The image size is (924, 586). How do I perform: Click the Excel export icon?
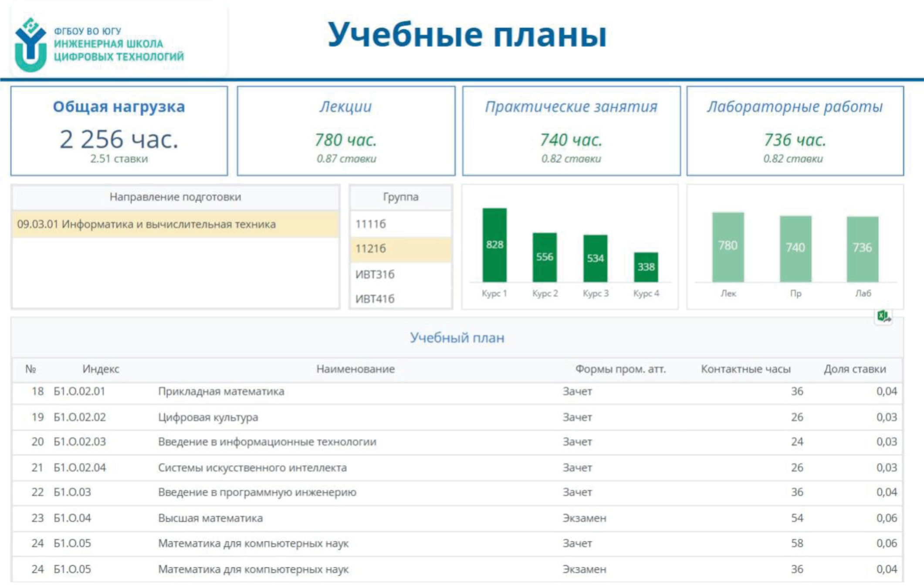pos(883,316)
